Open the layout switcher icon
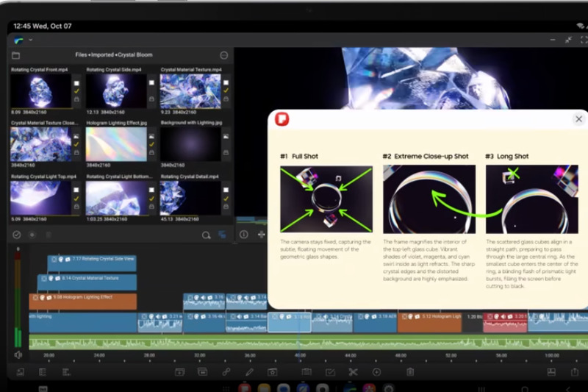 551,371
